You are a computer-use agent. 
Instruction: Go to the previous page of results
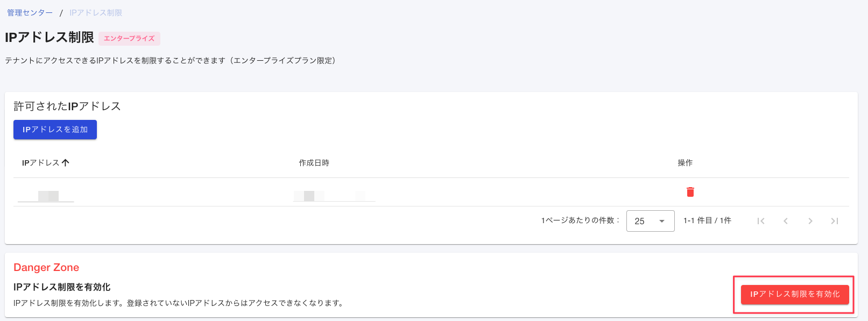coord(786,221)
